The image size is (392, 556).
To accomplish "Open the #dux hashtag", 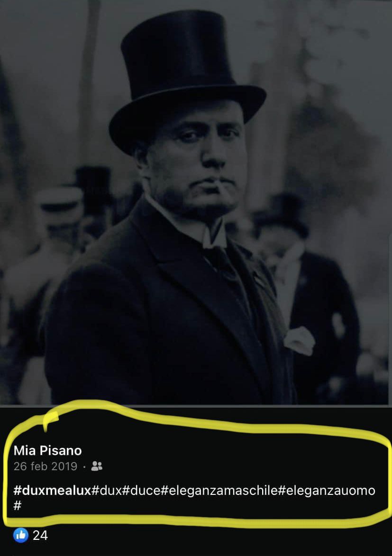I will point(107,491).
